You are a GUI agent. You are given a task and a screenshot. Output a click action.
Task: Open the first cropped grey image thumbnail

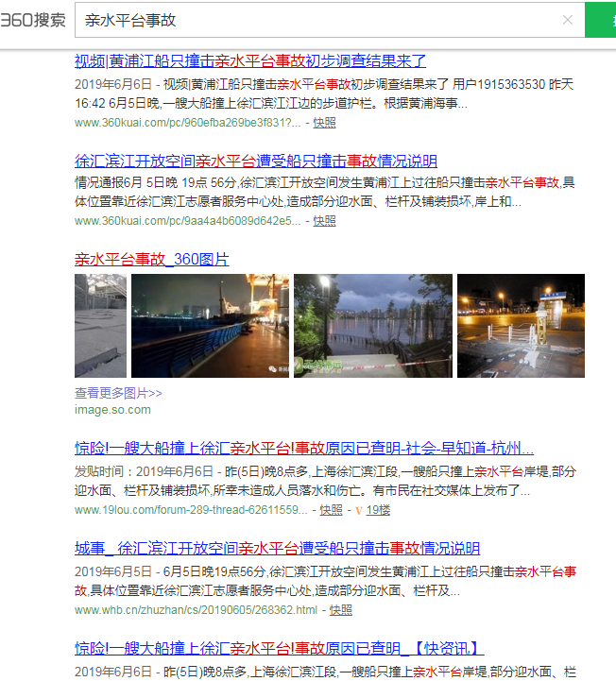click(x=100, y=326)
